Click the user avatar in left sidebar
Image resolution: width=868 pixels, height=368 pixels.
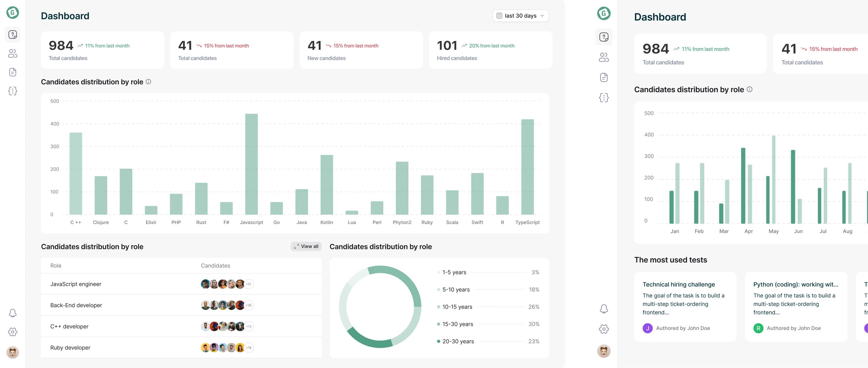(x=13, y=353)
